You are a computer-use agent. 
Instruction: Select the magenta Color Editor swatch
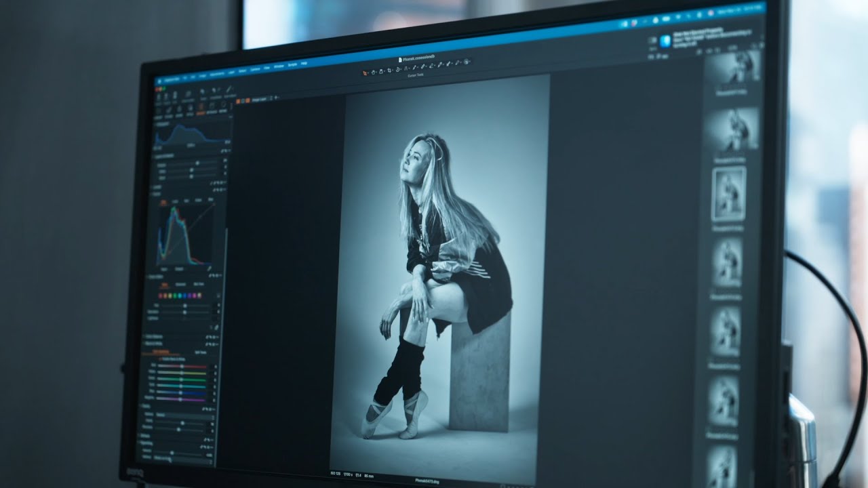(x=195, y=296)
